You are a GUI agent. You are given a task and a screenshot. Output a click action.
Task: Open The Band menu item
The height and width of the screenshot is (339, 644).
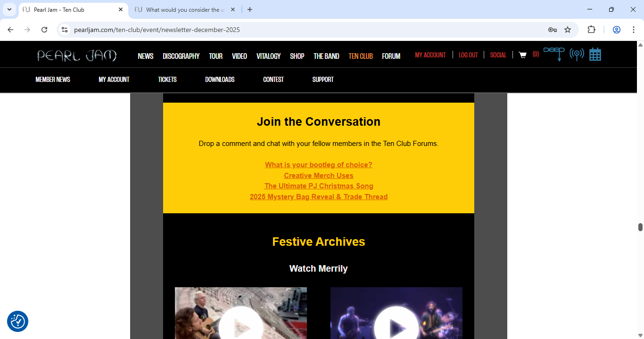tap(326, 56)
